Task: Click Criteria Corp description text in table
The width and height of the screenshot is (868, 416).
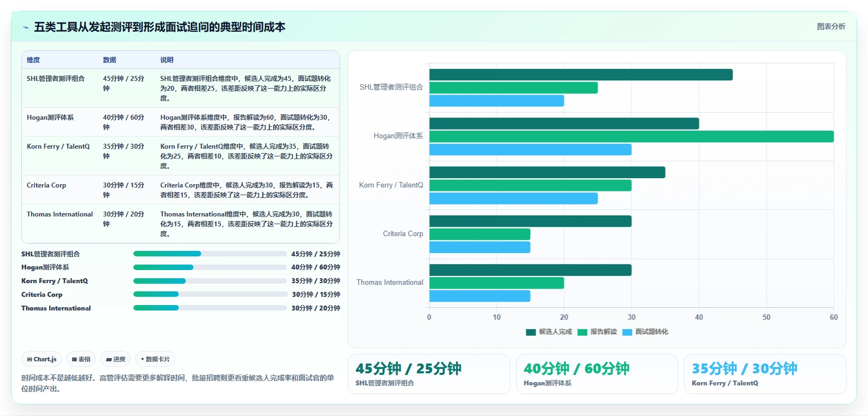Action: [x=246, y=190]
